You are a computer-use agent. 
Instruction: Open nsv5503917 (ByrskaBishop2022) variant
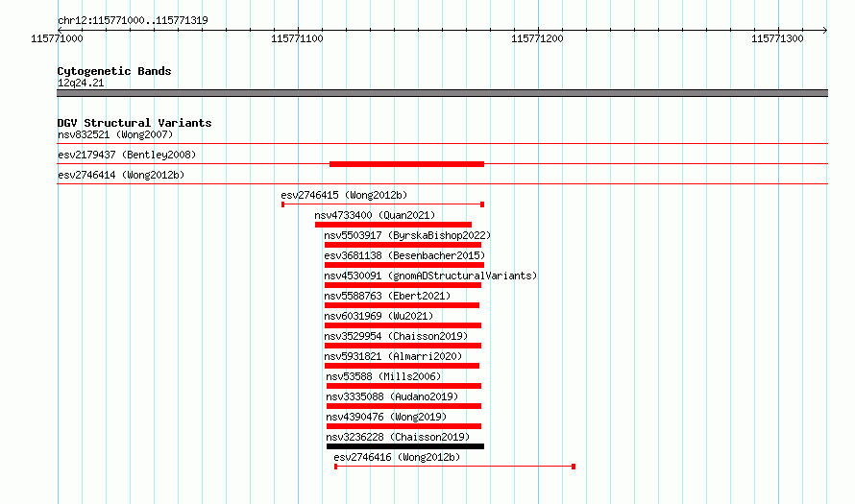tap(407, 235)
